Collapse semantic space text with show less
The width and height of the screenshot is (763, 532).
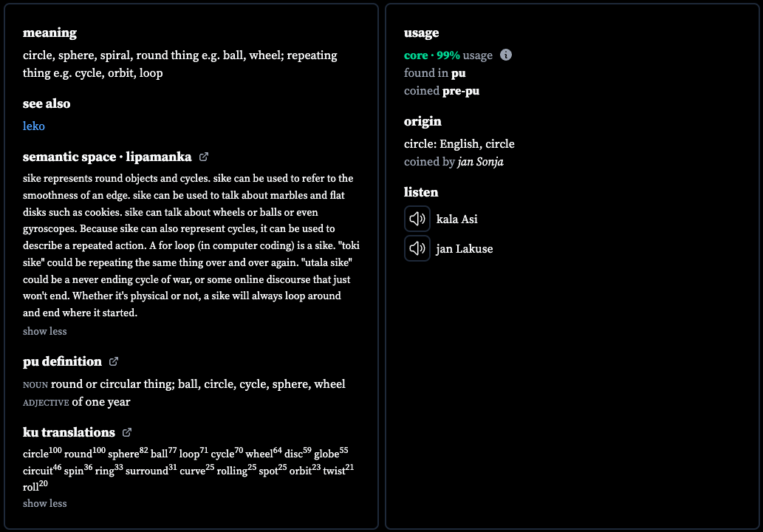[45, 331]
